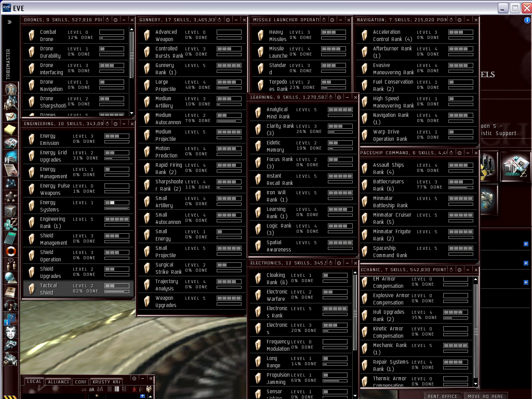Click the three-stars icon in the sidebar
The height and width of the screenshot is (399, 532).
pos(11,196)
